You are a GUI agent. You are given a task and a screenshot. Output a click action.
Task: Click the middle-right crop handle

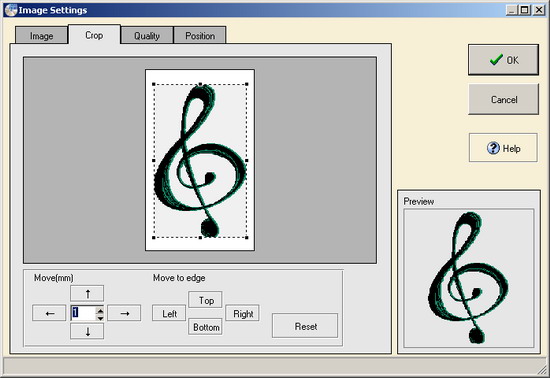pos(247,161)
